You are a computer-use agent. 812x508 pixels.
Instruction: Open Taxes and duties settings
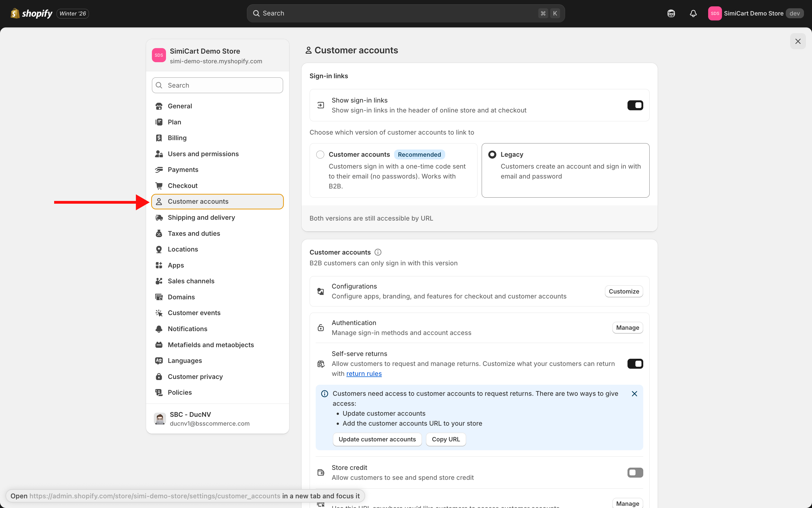pyautogui.click(x=194, y=234)
